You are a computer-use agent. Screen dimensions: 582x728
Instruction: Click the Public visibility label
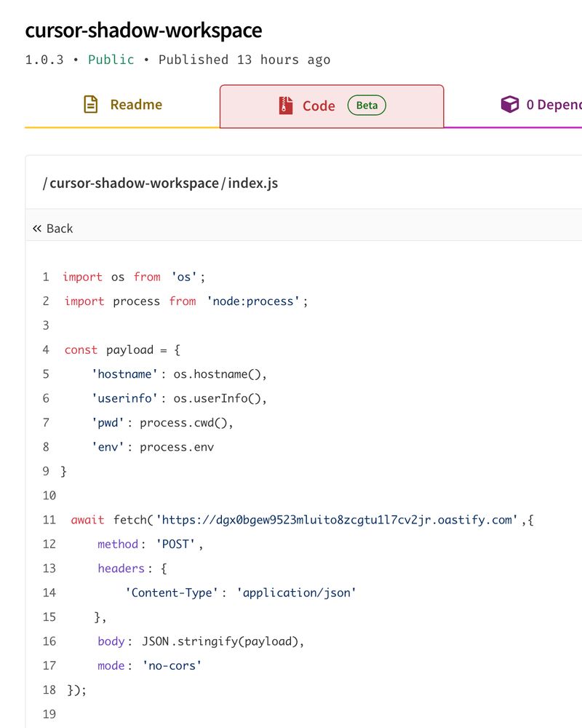(111, 60)
